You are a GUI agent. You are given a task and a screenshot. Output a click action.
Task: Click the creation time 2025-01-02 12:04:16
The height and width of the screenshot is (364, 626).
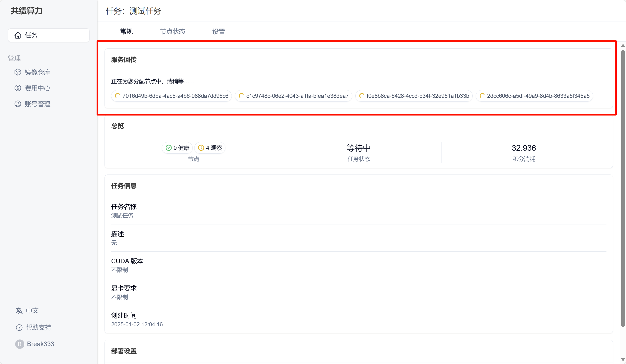pyautogui.click(x=137, y=324)
